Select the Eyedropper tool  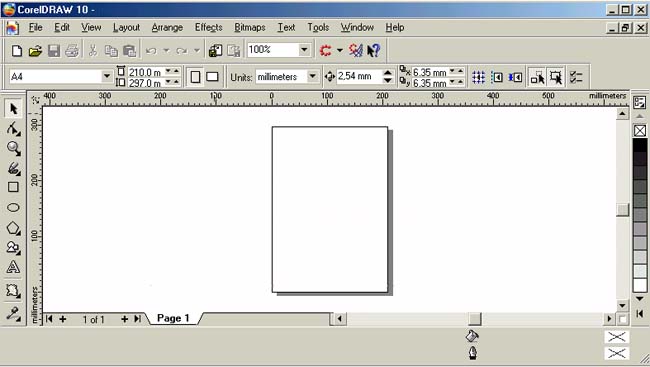click(13, 314)
